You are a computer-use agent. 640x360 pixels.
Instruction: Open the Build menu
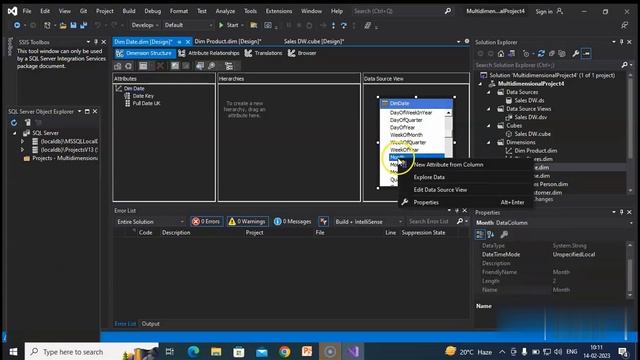[x=129, y=11]
